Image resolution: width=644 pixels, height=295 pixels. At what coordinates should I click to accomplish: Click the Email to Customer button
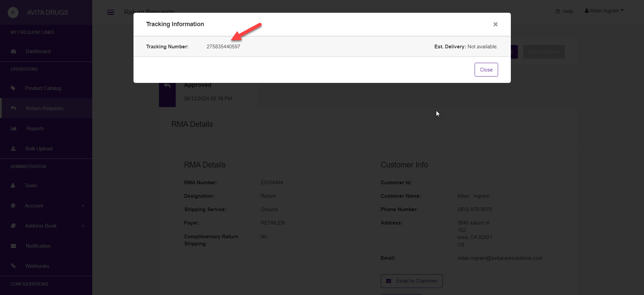click(x=412, y=281)
